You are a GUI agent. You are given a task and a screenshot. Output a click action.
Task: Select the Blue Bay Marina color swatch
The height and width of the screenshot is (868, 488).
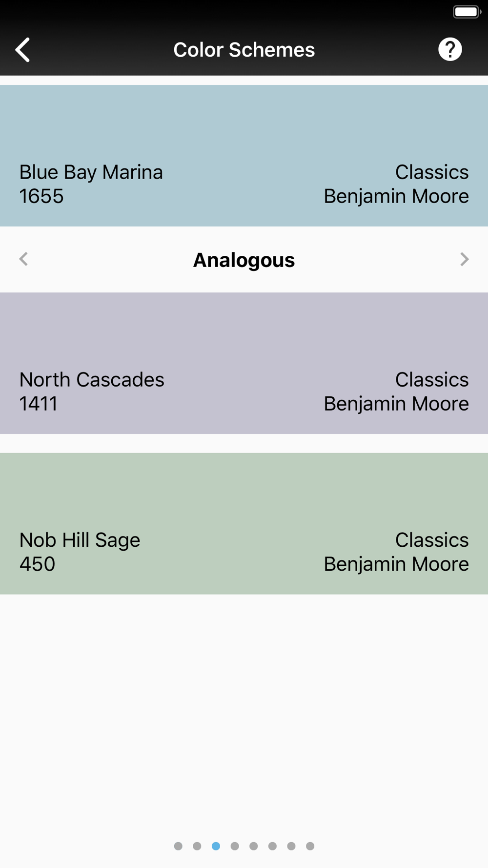coord(244,156)
